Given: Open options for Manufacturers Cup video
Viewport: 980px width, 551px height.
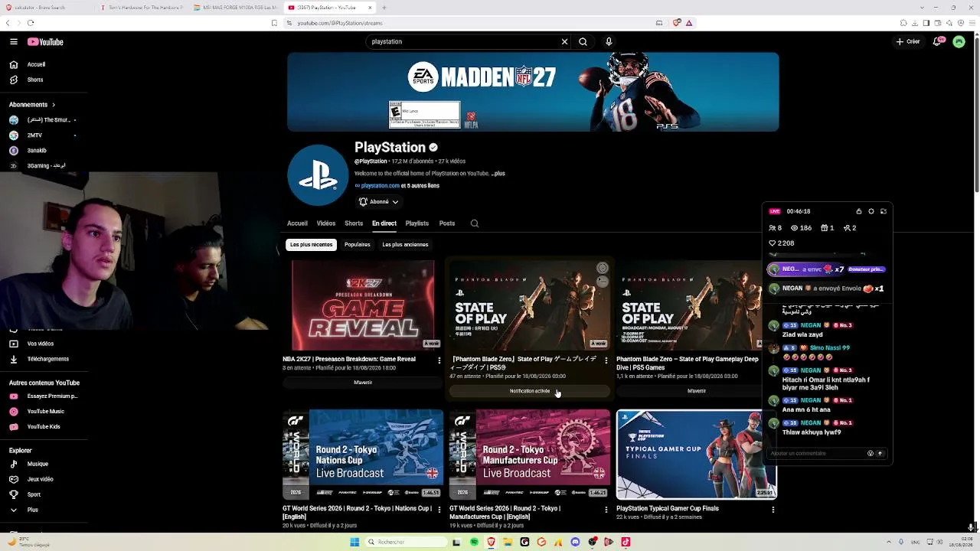Looking at the screenshot, I should [x=606, y=509].
